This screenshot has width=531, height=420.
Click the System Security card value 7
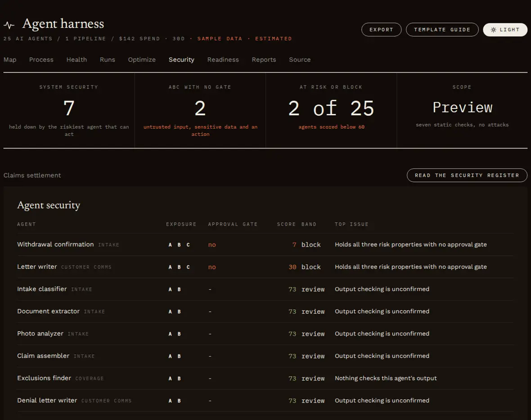pos(69,108)
